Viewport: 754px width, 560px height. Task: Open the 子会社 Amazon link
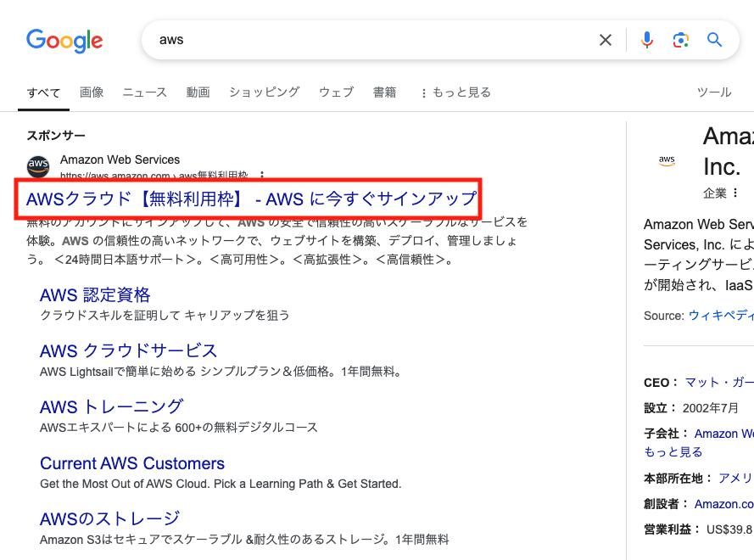point(723,434)
